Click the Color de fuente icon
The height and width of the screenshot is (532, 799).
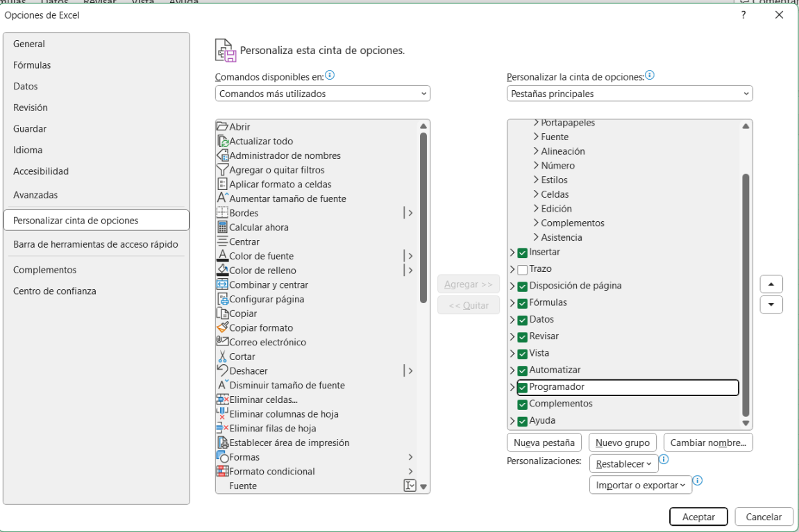tap(222, 255)
